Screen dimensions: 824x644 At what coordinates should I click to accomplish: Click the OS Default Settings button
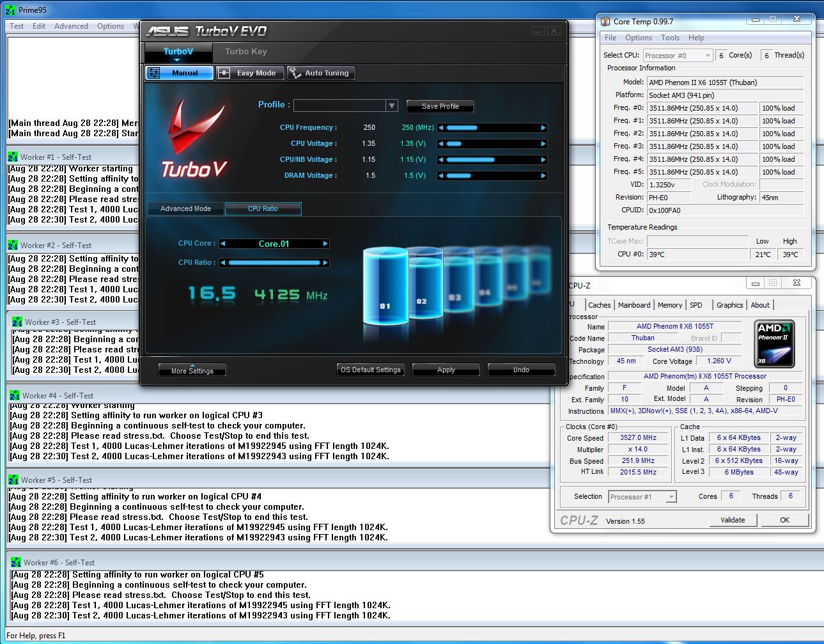coord(371,370)
